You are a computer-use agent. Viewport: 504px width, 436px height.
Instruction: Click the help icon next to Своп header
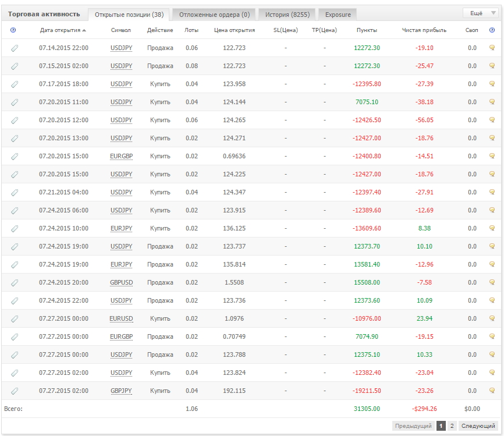tap(492, 30)
